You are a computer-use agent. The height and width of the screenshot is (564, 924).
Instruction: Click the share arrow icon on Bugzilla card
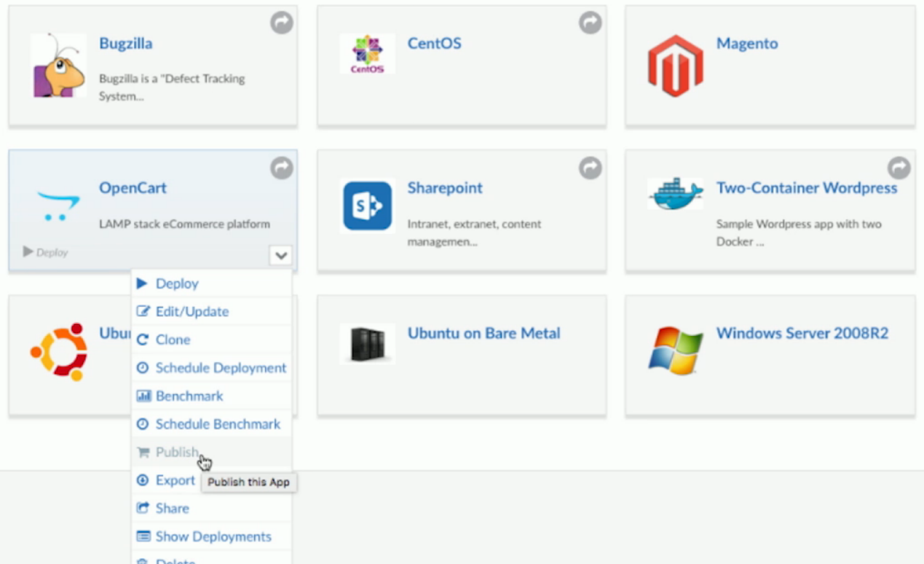coord(282,23)
